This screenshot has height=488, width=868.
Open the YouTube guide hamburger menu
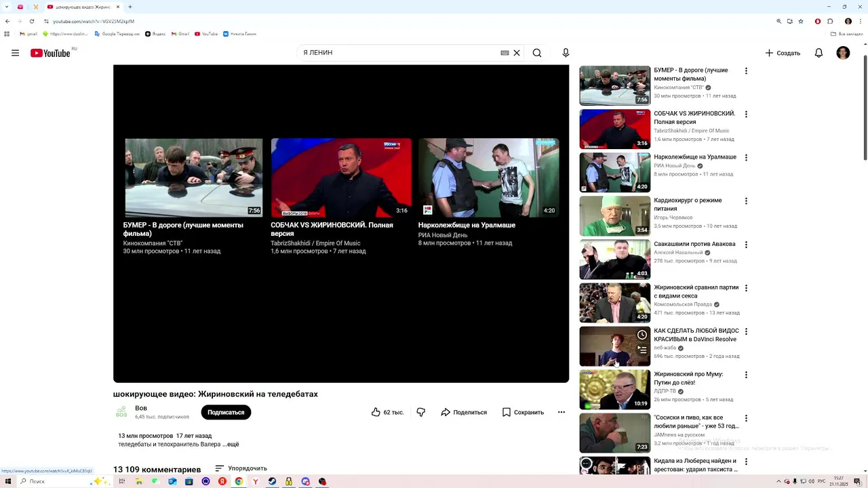(15, 53)
